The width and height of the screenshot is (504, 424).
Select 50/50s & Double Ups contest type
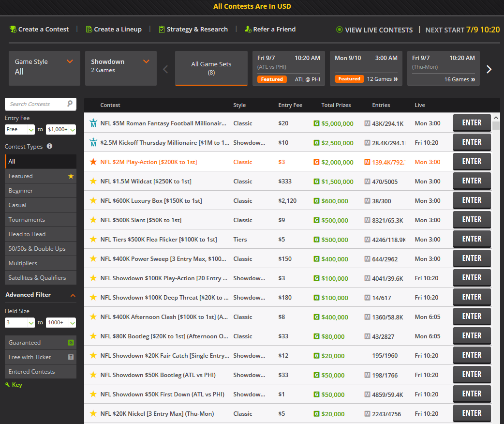coord(41,249)
